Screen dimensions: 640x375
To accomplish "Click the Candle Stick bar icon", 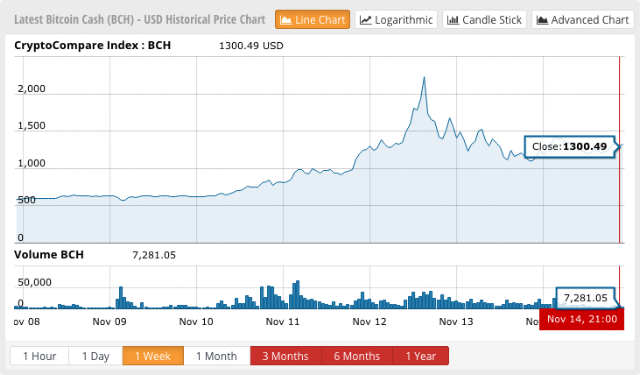I will click(x=453, y=20).
